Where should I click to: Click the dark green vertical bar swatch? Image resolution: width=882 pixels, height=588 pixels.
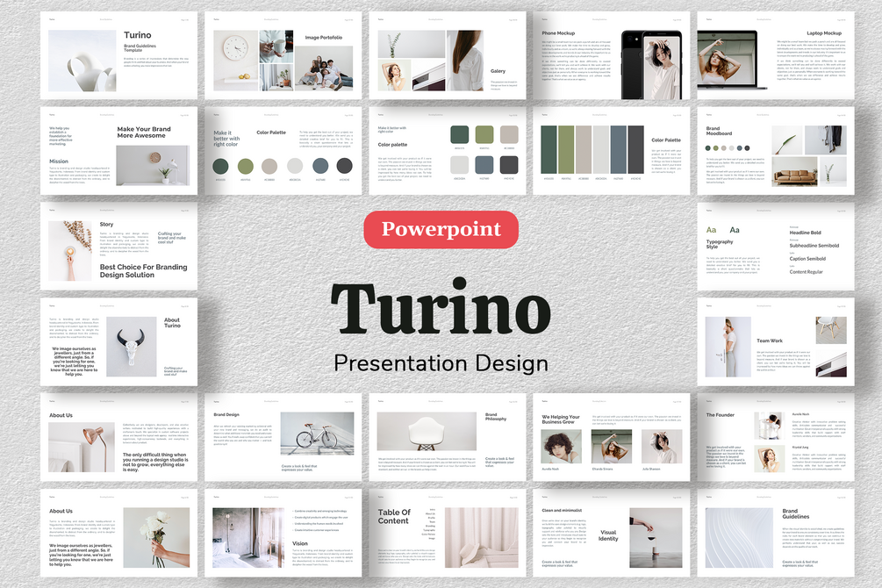(549, 150)
